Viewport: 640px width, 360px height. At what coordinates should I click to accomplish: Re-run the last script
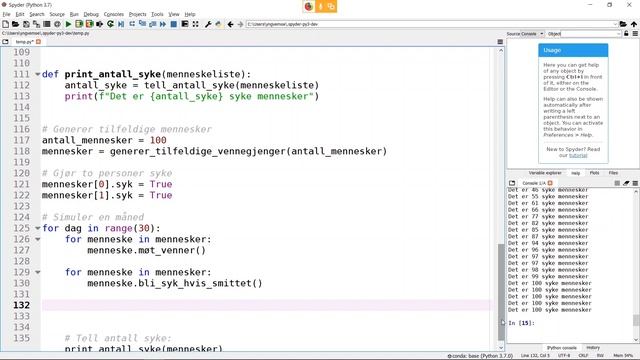point(110,24)
